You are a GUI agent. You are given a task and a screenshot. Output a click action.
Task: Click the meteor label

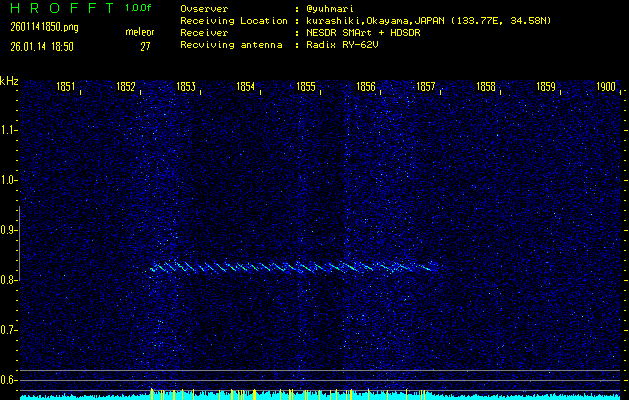coord(140,32)
